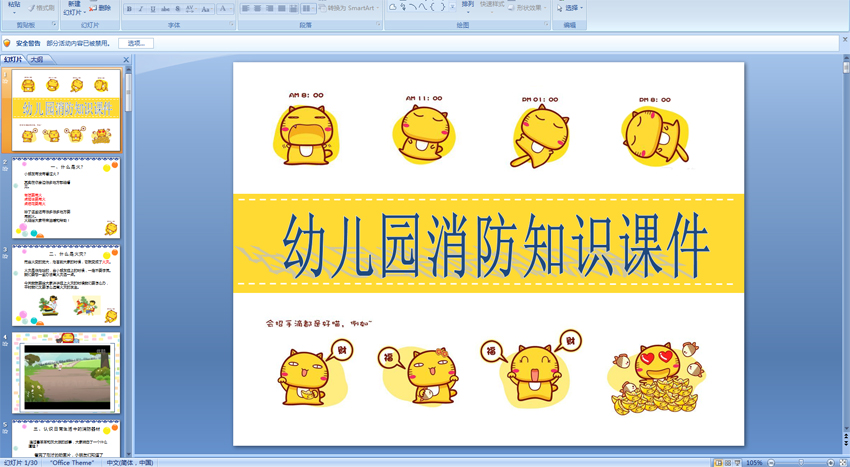Select the right brace shape
This screenshot has width=850, height=467.
click(x=442, y=7)
